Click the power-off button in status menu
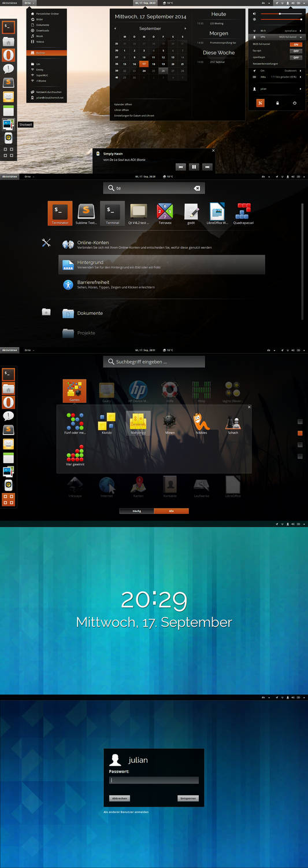 click(x=295, y=103)
